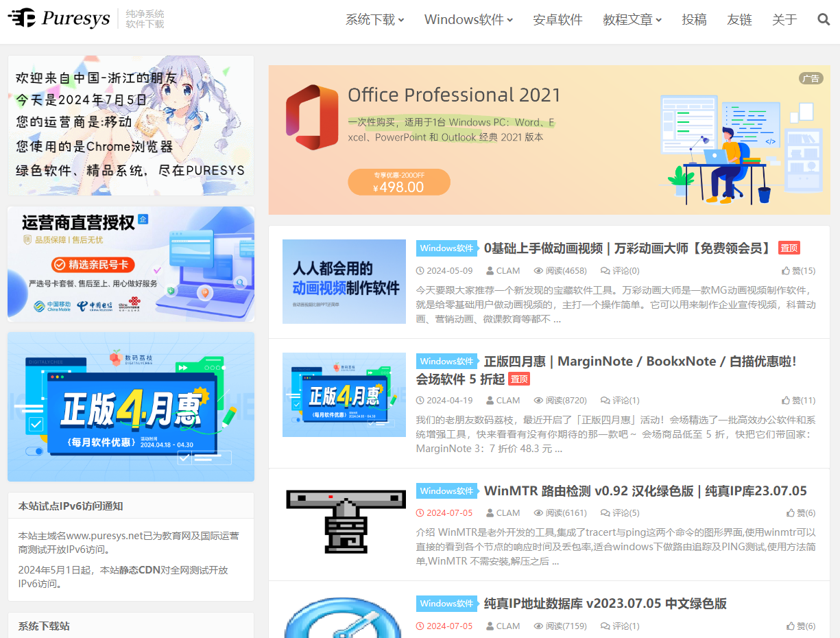Viewport: 840px width, 638px height.
Task: Click the comment icon 评论(1) on 纯真IP post
Action: point(605,626)
